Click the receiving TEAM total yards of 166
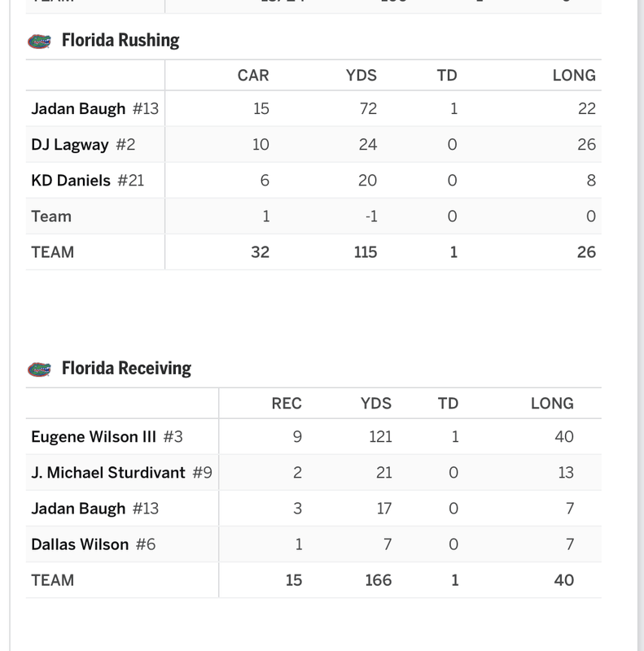The height and width of the screenshot is (651, 644). pos(378,580)
